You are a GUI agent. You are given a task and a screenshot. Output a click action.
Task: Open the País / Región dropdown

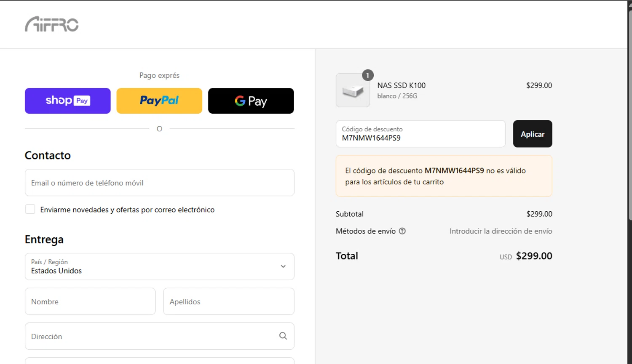point(160,266)
